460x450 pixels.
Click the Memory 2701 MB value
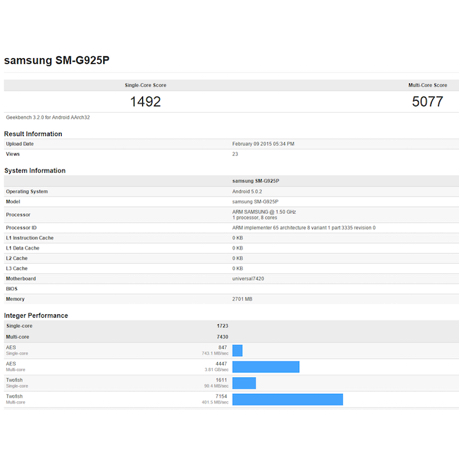point(242,299)
